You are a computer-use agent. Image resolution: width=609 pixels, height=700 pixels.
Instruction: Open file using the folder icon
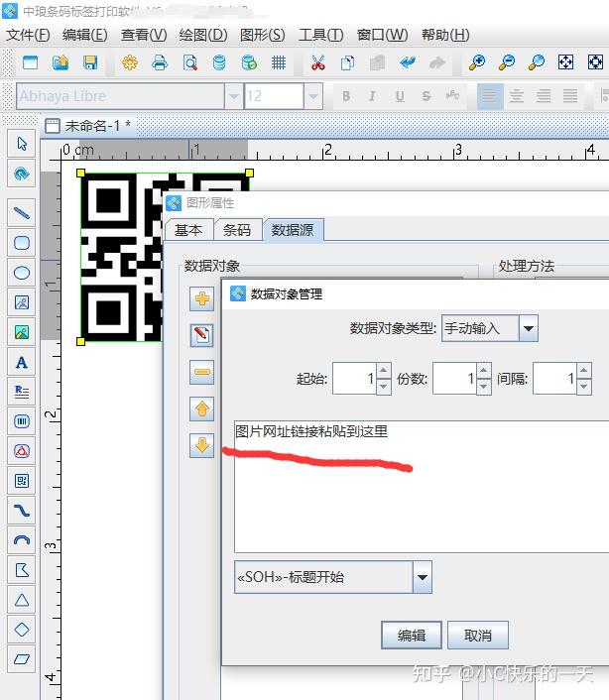click(61, 62)
